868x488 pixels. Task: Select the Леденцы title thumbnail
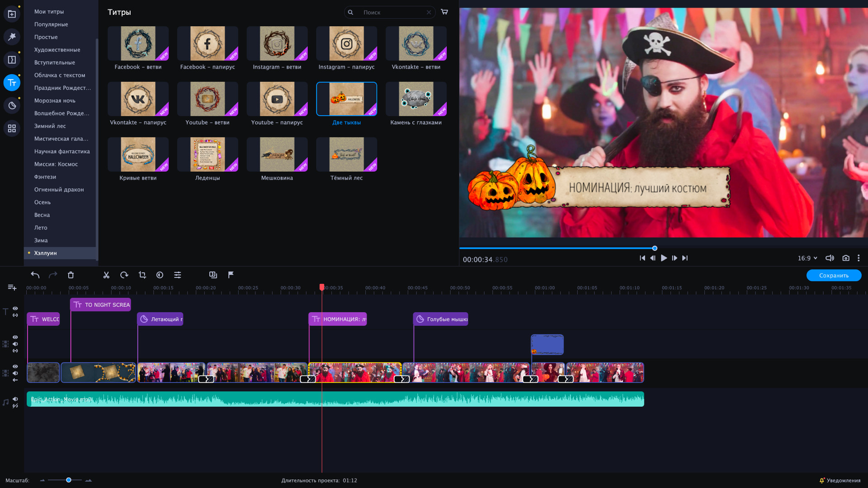[208, 155]
